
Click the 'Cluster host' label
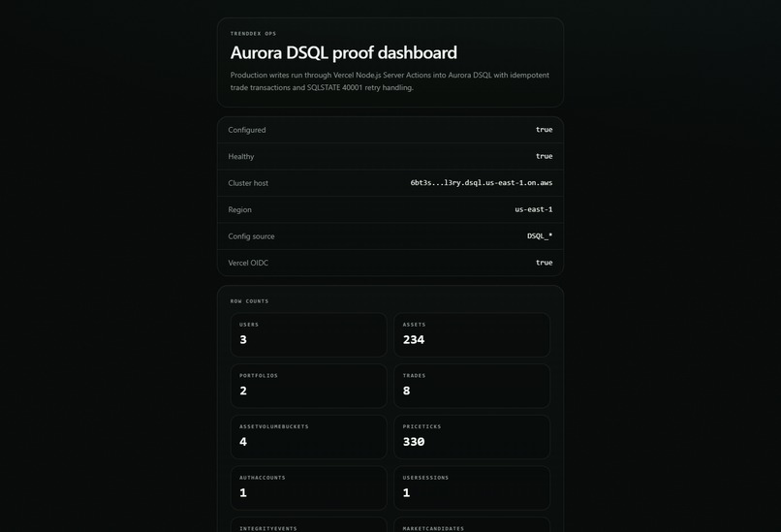[248, 183]
